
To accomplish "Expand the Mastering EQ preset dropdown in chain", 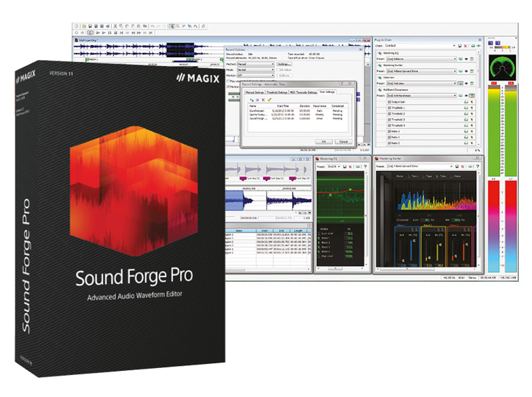I will [x=454, y=59].
